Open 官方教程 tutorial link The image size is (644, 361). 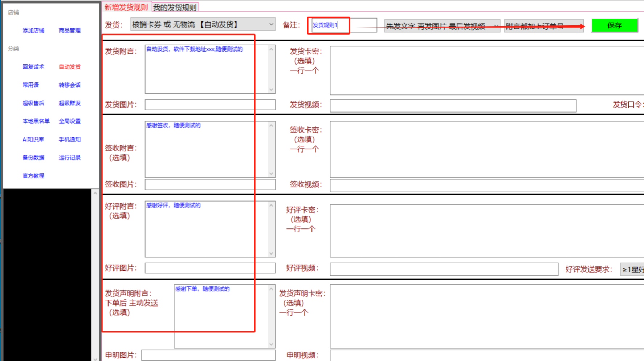(33, 176)
